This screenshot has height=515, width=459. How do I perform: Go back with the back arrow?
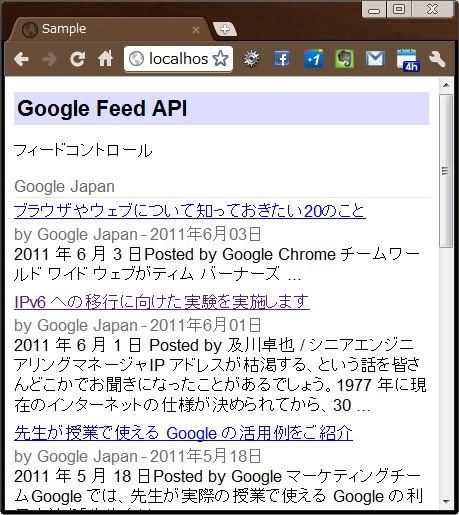[22, 59]
